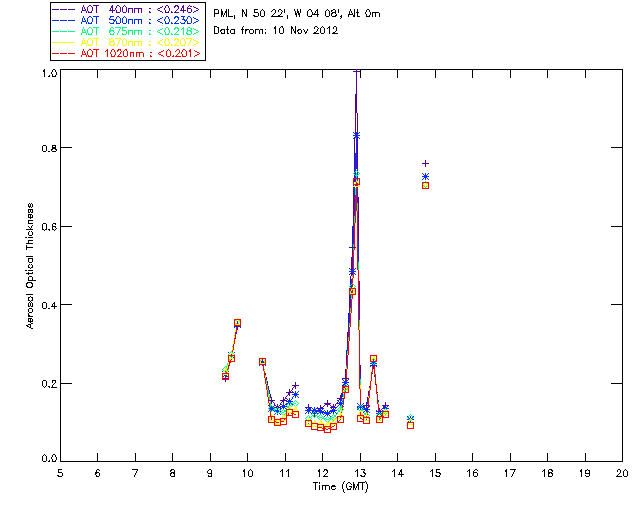
Task: Click the blue asterisk marker near 0.83 peak
Action: [x=356, y=135]
